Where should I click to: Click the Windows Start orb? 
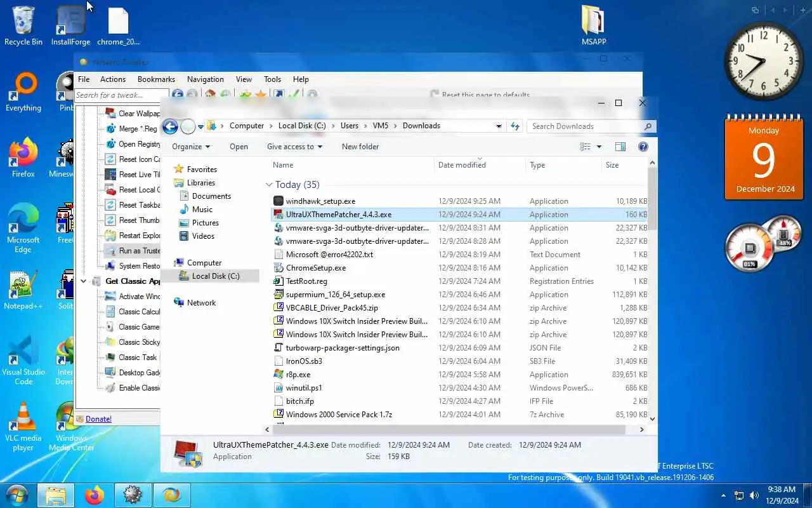(x=17, y=495)
